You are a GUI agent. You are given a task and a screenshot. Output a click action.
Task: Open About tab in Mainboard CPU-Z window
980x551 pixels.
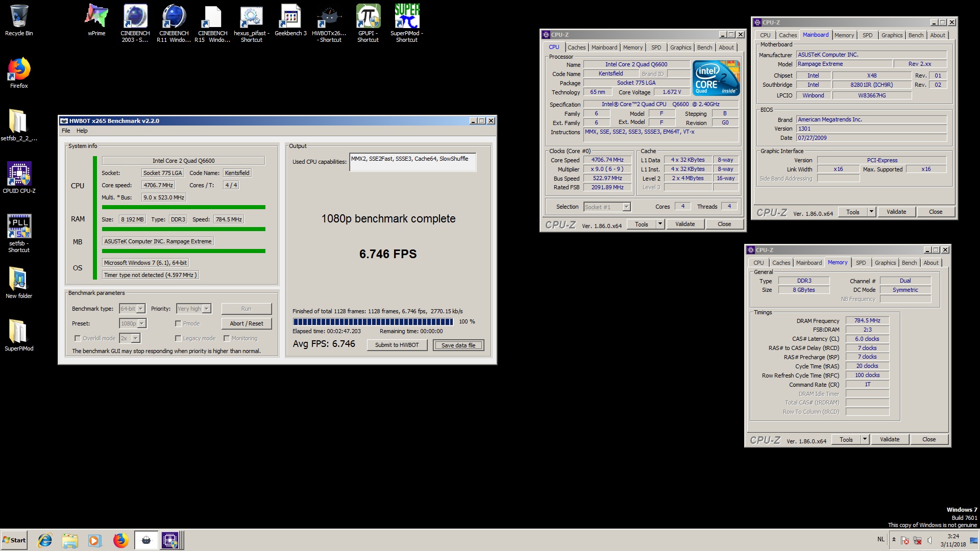point(938,35)
